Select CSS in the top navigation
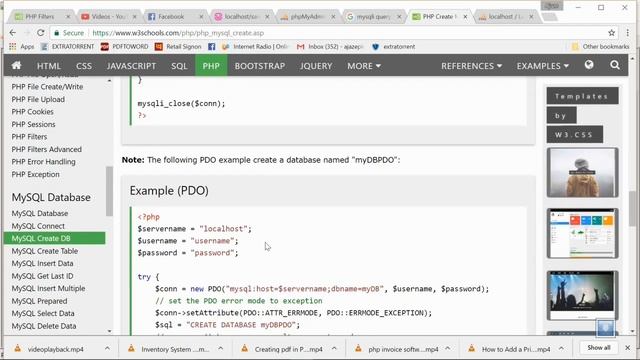 (84, 66)
